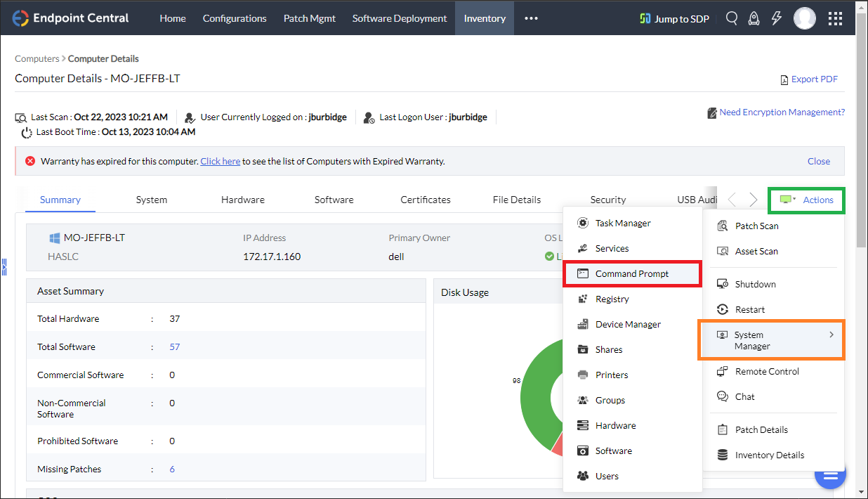The height and width of the screenshot is (499, 868).
Task: Click the Groups icon
Action: click(x=582, y=400)
